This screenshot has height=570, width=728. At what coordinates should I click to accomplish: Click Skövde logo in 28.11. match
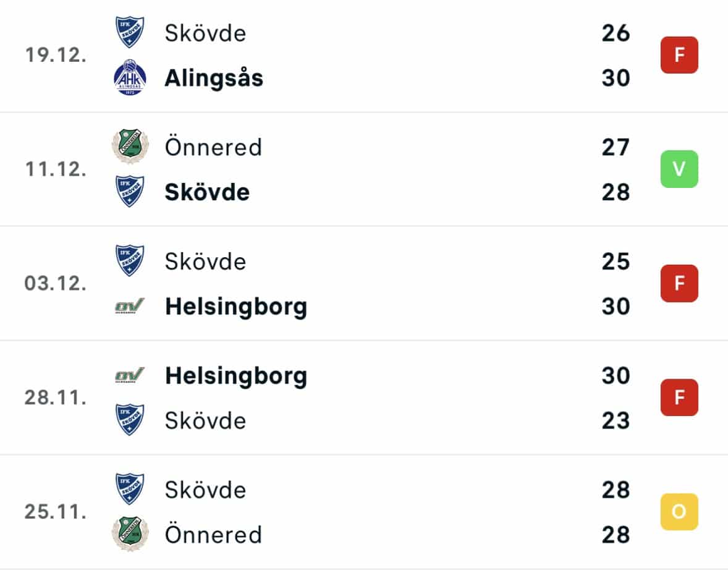130,420
